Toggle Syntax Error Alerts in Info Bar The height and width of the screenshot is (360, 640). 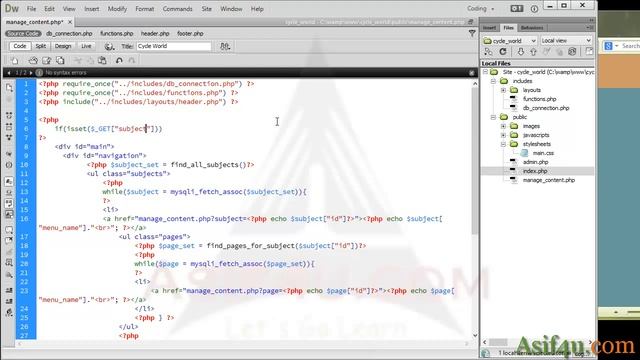(x=9, y=214)
